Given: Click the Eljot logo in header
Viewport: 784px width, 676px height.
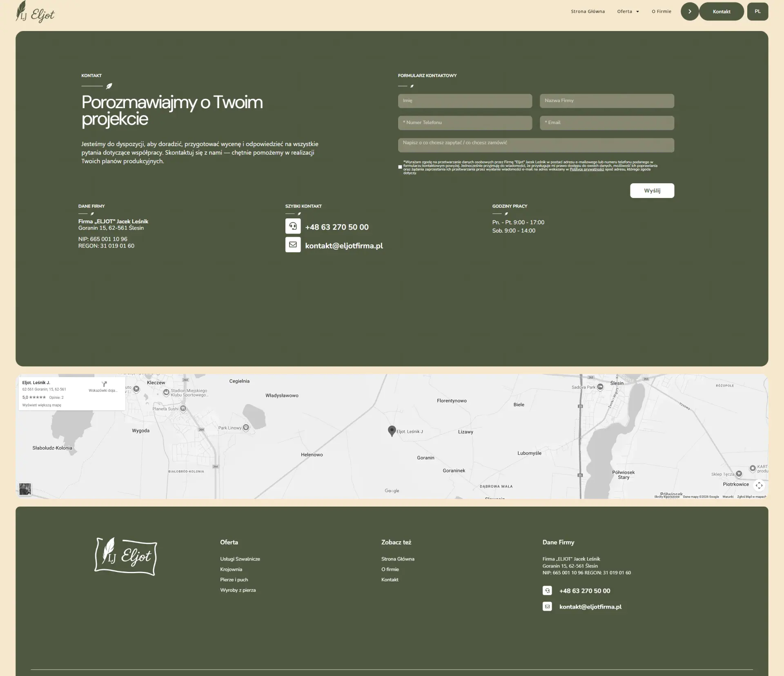Looking at the screenshot, I should [x=35, y=12].
